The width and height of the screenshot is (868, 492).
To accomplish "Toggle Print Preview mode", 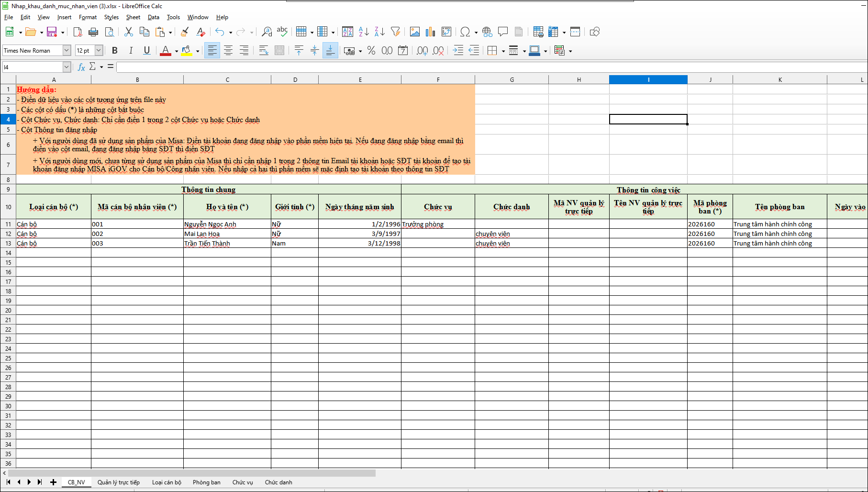I will click(110, 32).
